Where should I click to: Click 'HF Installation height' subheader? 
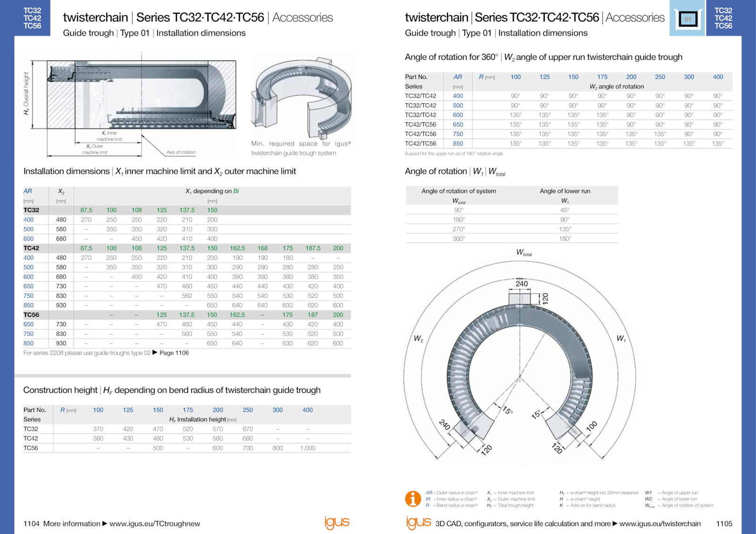(x=203, y=419)
